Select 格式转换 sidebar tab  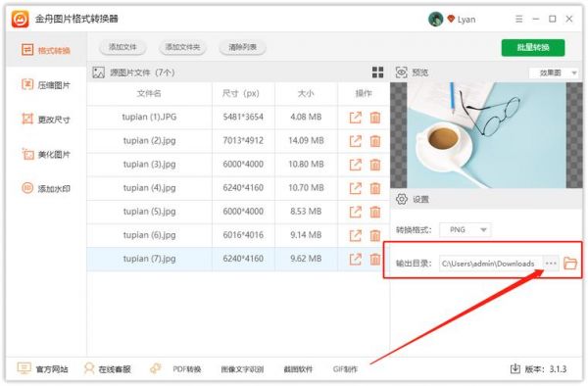tap(46, 50)
